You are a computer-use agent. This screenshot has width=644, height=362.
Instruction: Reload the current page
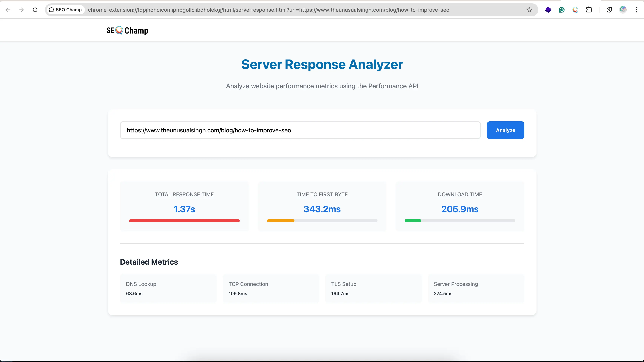35,10
